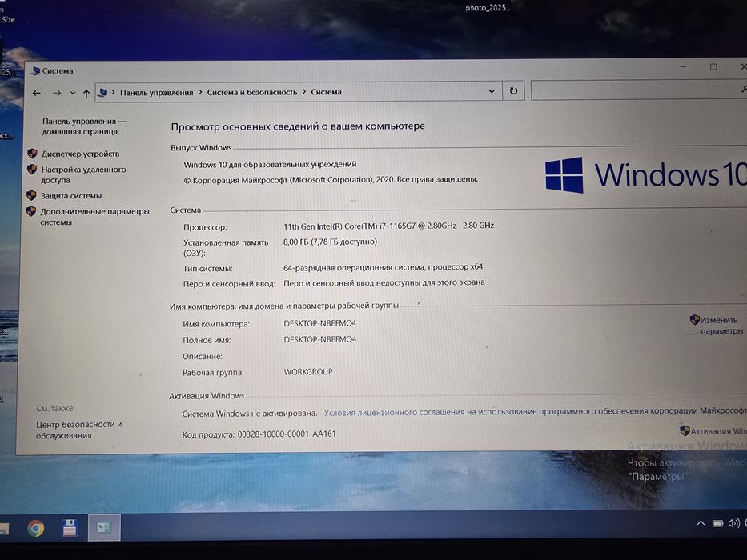Select "Панель управления" breadcrumb
Screen dimensions: 747x560
[157, 92]
